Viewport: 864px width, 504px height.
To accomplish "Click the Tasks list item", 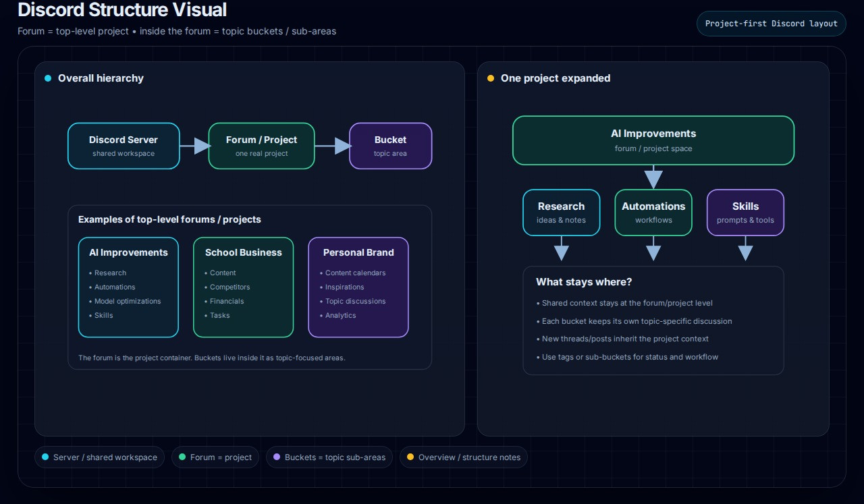I will 217,316.
